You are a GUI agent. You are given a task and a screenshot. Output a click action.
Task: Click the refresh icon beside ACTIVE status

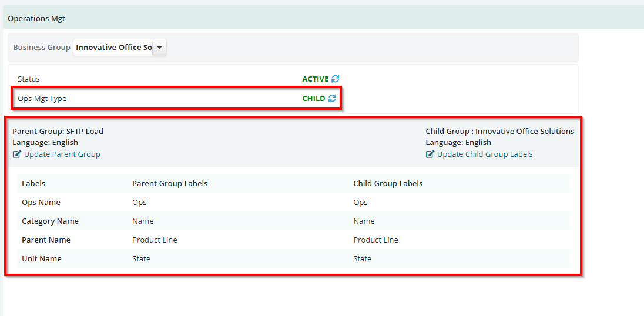(336, 79)
